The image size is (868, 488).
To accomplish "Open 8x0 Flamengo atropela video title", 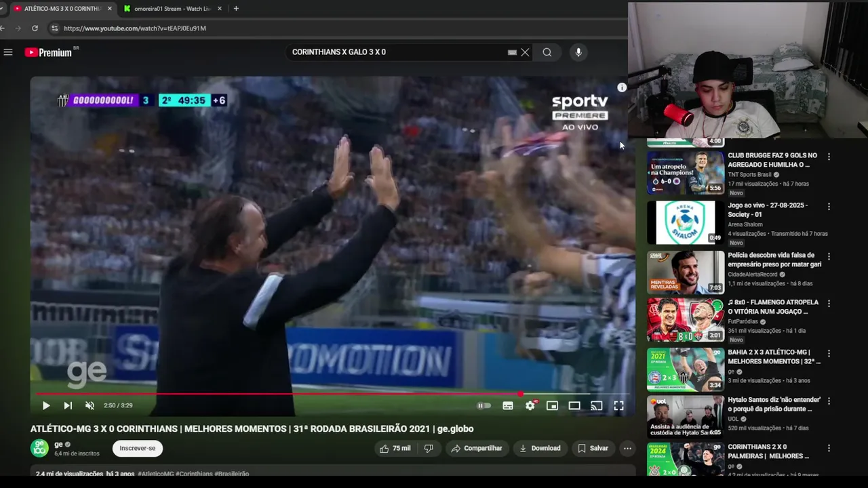I will pos(773,307).
